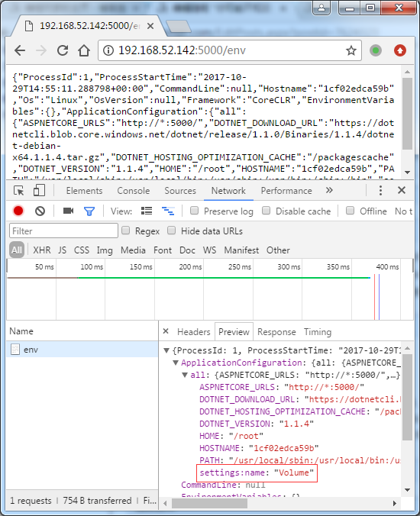The width and height of the screenshot is (420, 516).
Task: Open the Sources panel
Action: coord(180,191)
